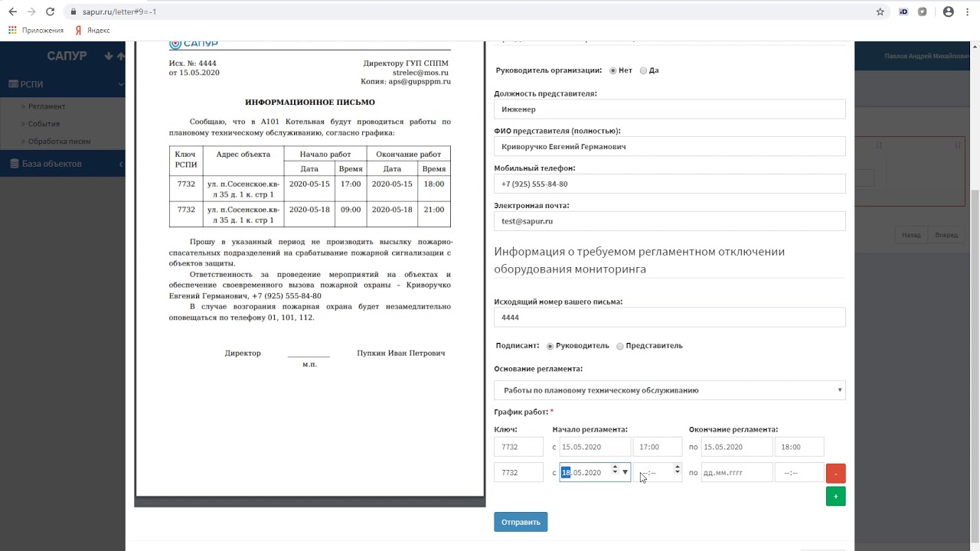The width and height of the screenshot is (980, 551).
Task: Click the Отправить button
Action: (521, 522)
